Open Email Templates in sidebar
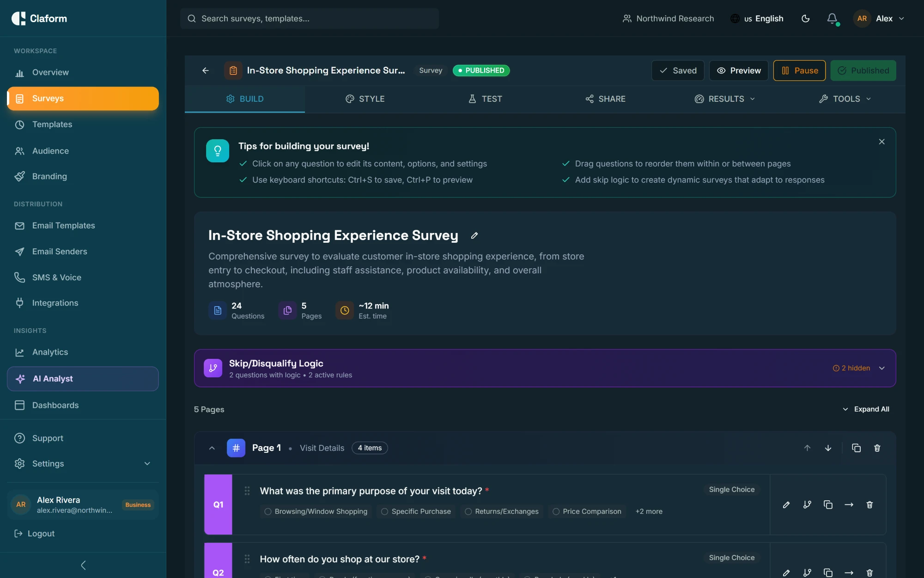Image resolution: width=924 pixels, height=578 pixels. click(83, 226)
